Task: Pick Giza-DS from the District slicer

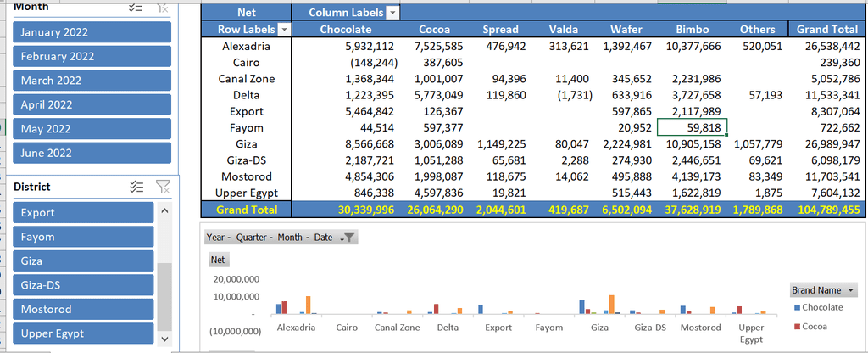Action: (83, 285)
